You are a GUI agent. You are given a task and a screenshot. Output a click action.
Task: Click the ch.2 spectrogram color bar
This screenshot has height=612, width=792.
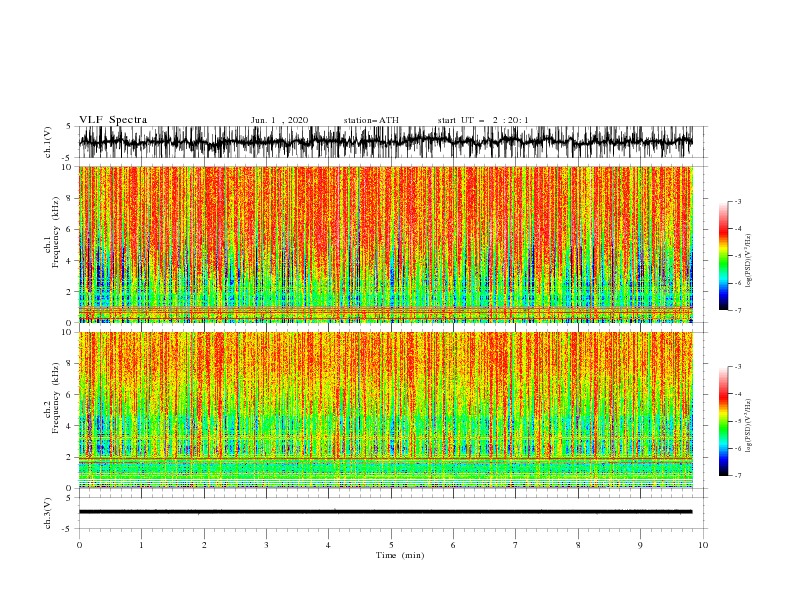tap(723, 421)
